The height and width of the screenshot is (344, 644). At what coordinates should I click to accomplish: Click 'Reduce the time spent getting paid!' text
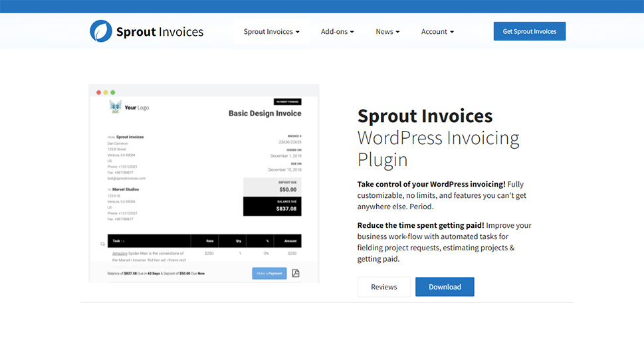tap(421, 225)
